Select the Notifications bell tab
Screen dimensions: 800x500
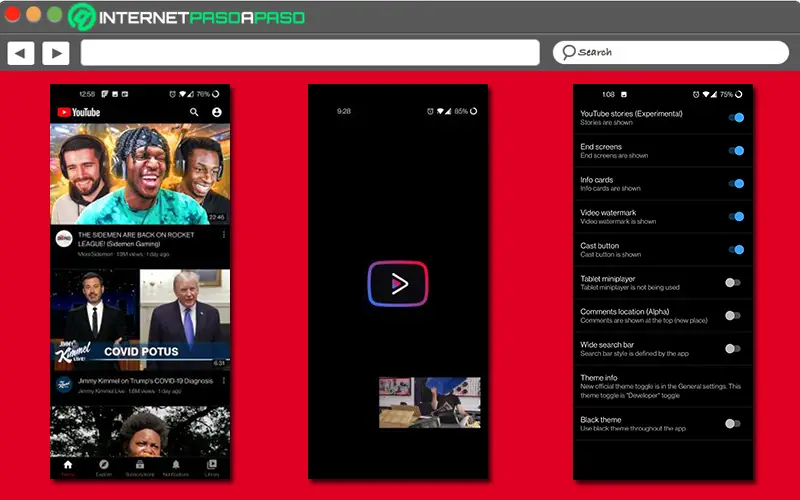coord(176,468)
